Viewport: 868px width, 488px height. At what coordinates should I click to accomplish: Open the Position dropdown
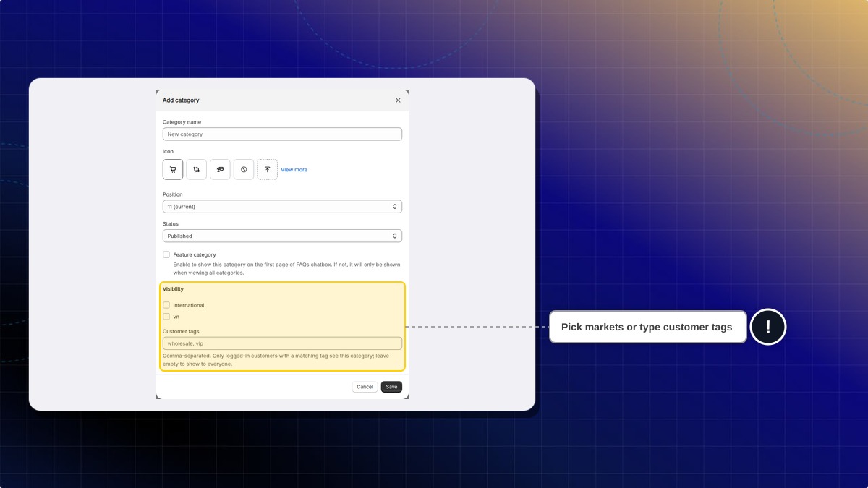[x=282, y=207]
